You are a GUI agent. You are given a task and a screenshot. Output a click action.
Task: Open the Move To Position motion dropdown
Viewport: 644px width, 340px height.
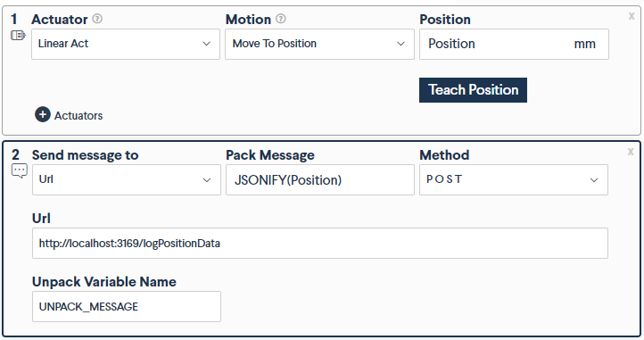tap(319, 44)
